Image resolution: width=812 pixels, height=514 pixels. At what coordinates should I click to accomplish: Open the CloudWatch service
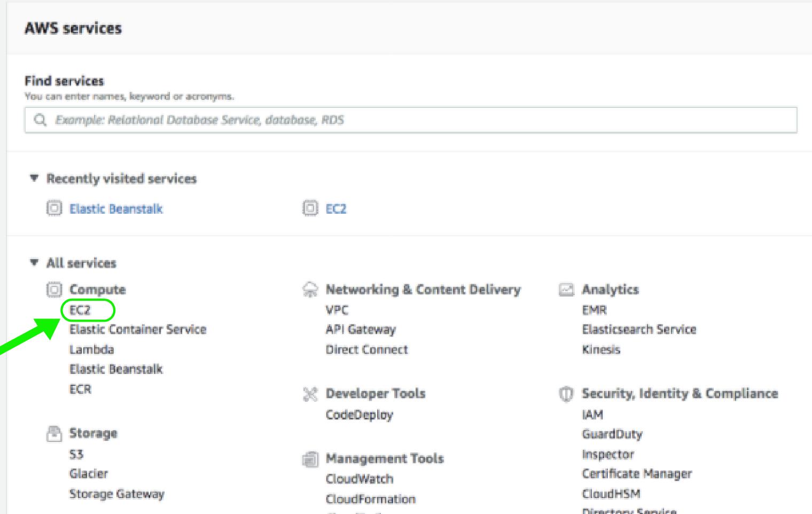click(x=360, y=479)
